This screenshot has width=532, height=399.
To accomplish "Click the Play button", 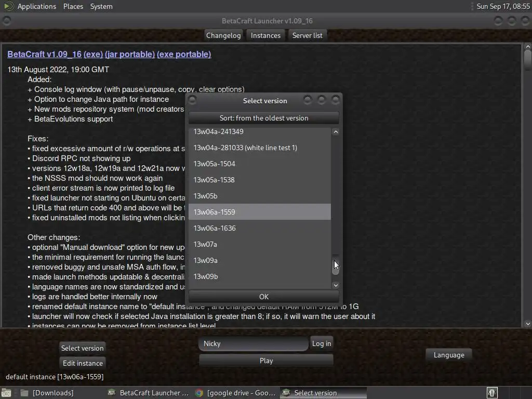I will (266, 361).
